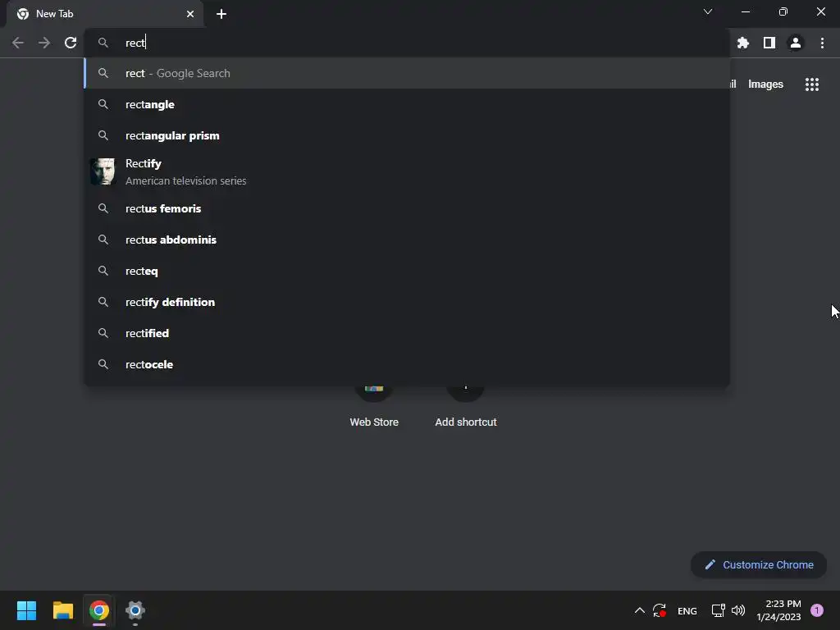Minimize the Chrome window
Screen dimensions: 840x630
746,11
